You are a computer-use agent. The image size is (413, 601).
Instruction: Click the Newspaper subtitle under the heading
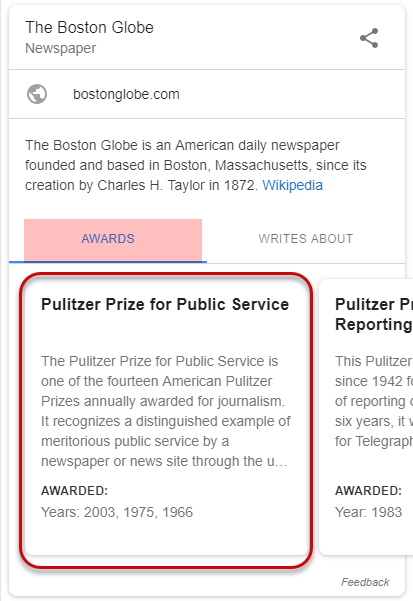pyautogui.click(x=61, y=48)
